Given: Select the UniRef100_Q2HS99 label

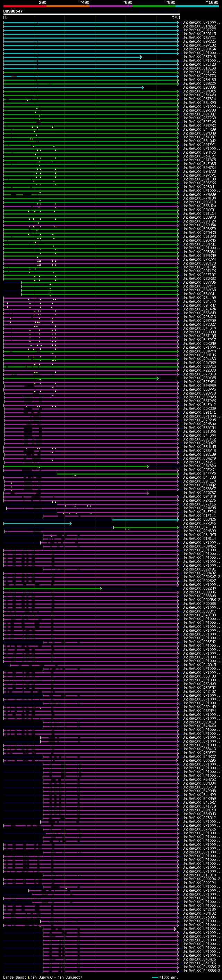Looking at the screenshot, I should [199, 531].
